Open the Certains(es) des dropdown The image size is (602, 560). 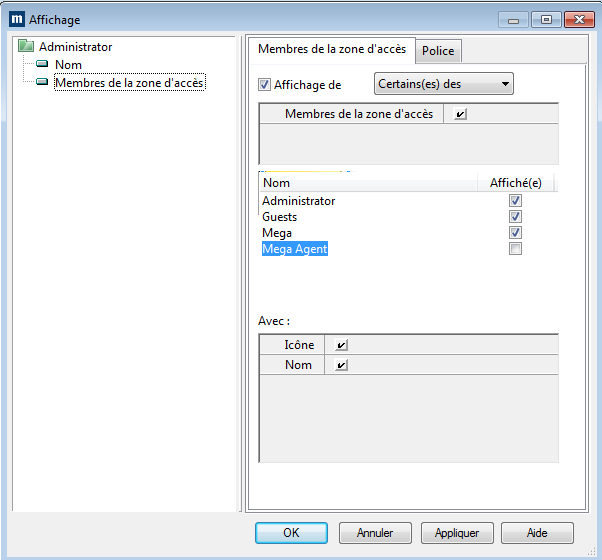[x=444, y=84]
